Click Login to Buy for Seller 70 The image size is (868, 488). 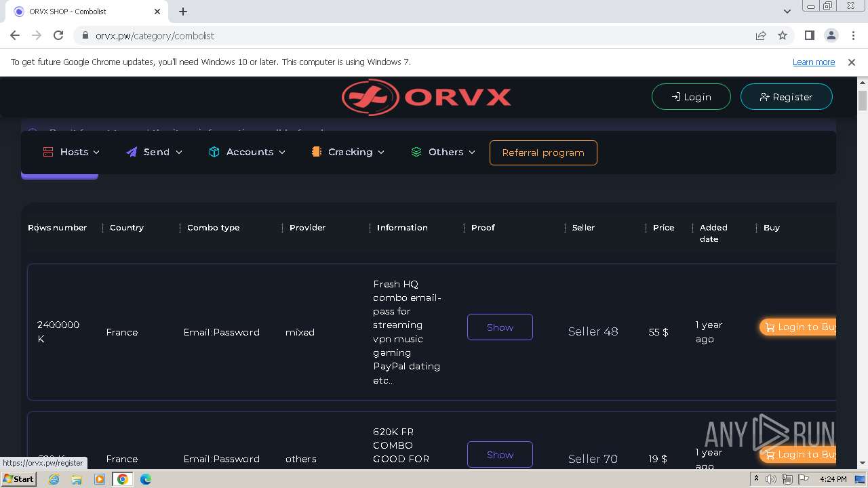[797, 454]
